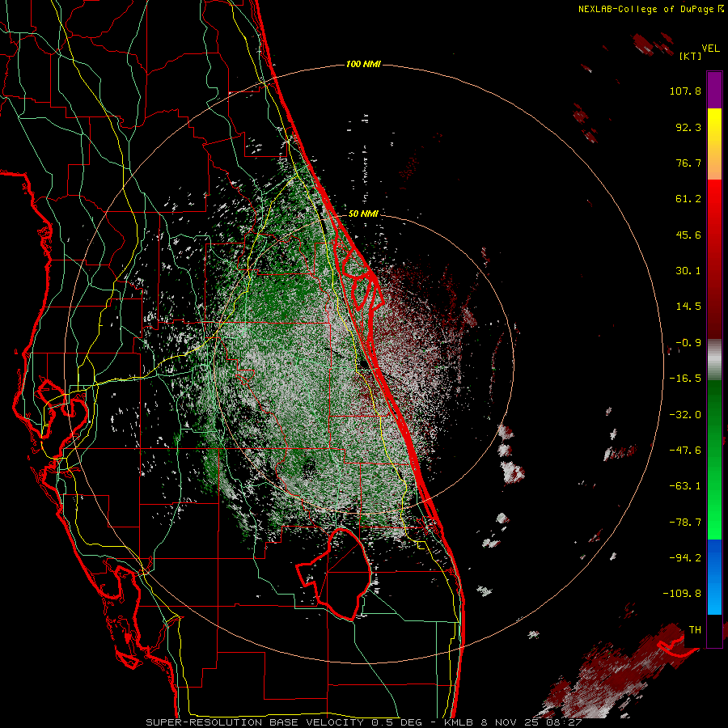This screenshot has width=728, height=728.
Task: Pick the gray band of the velocity scale
Action: [x=714, y=360]
